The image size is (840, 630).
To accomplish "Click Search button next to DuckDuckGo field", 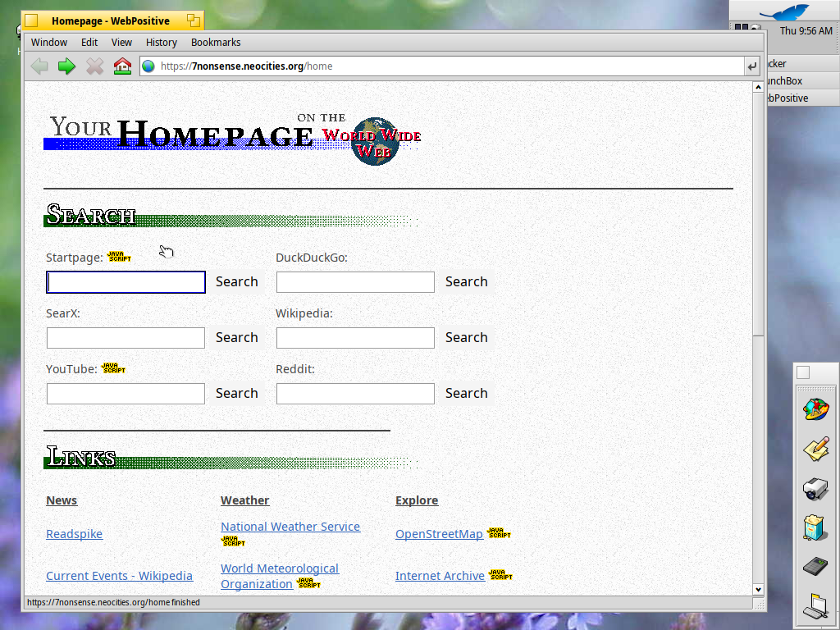I will coord(467,282).
